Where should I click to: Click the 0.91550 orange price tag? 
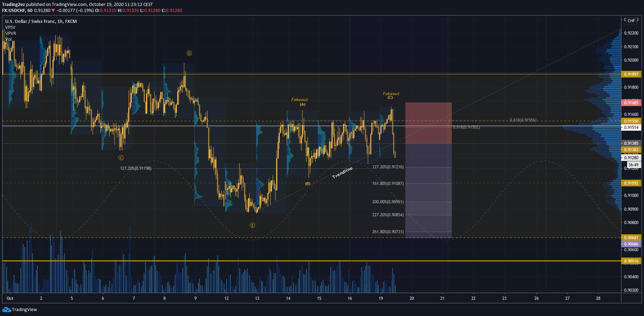click(631, 121)
